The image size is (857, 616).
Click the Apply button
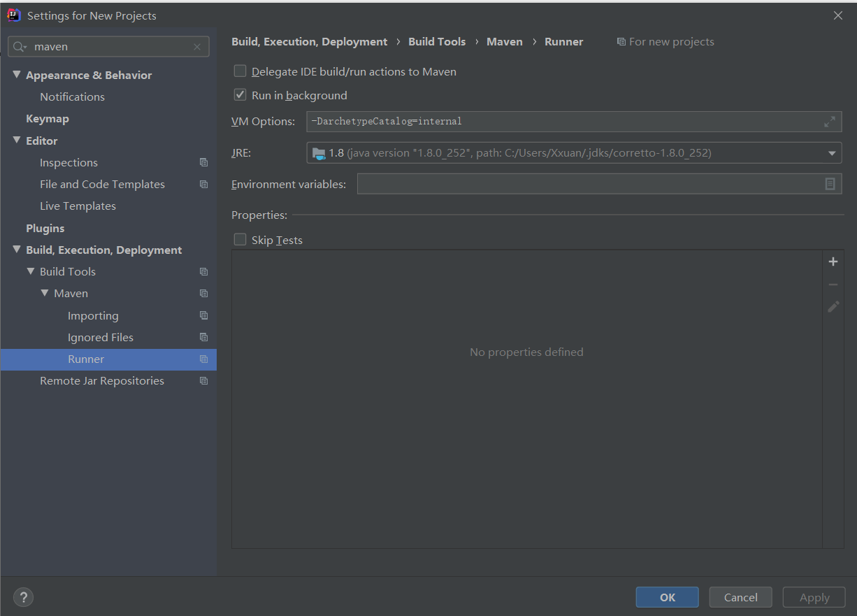pyautogui.click(x=814, y=597)
